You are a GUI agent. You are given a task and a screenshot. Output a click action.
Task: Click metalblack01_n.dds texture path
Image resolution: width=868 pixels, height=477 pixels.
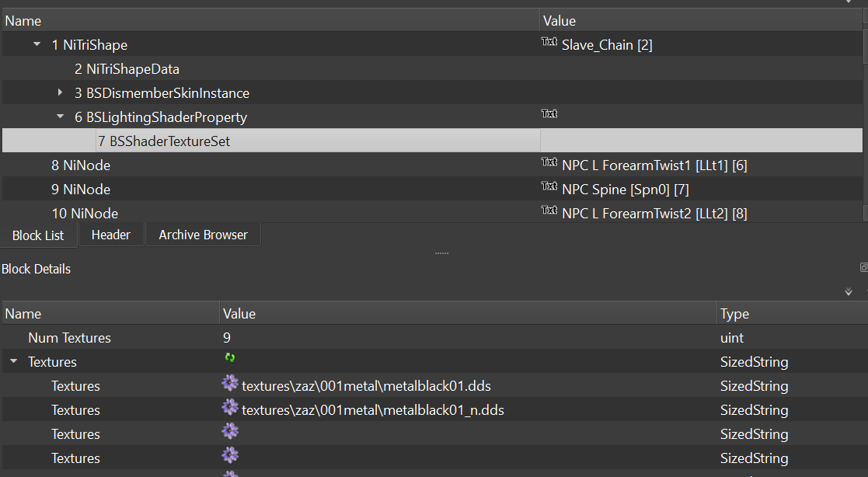point(372,410)
